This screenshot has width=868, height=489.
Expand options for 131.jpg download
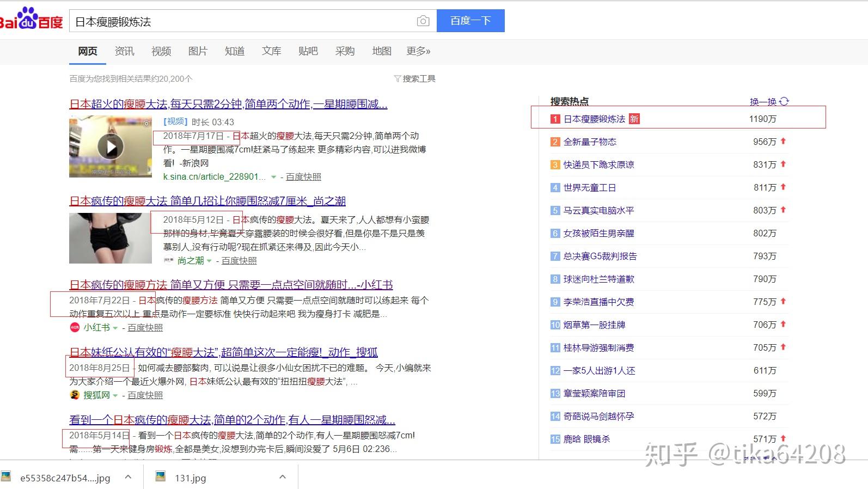(282, 477)
